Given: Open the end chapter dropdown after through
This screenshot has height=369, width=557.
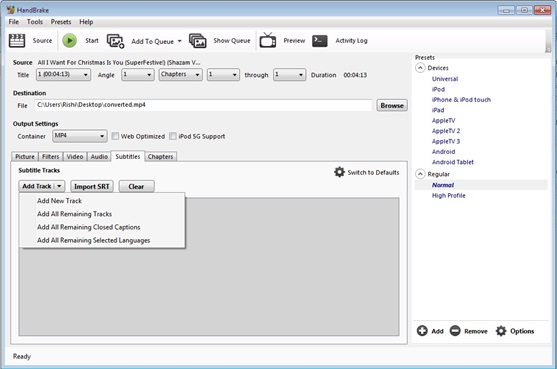Looking at the screenshot, I should click(x=289, y=75).
